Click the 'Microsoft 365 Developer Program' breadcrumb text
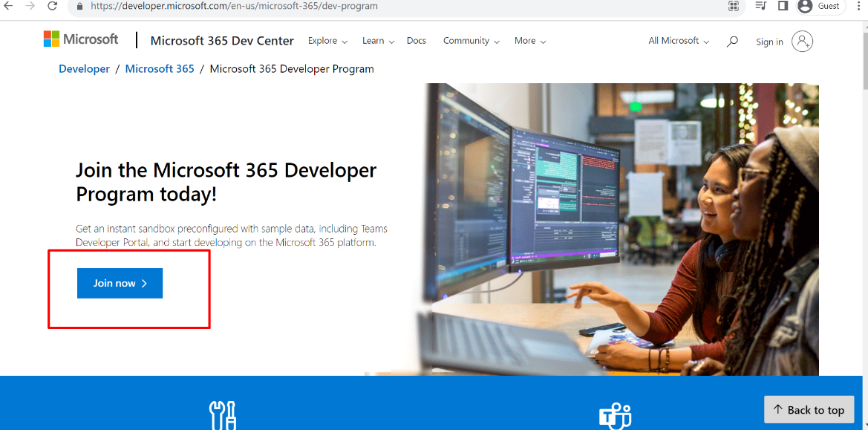 pos(292,69)
